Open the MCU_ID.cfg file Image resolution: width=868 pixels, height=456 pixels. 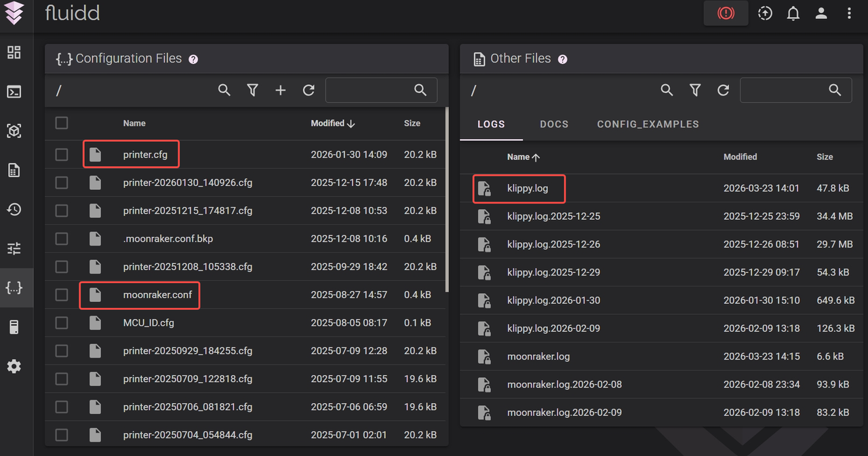coord(149,323)
